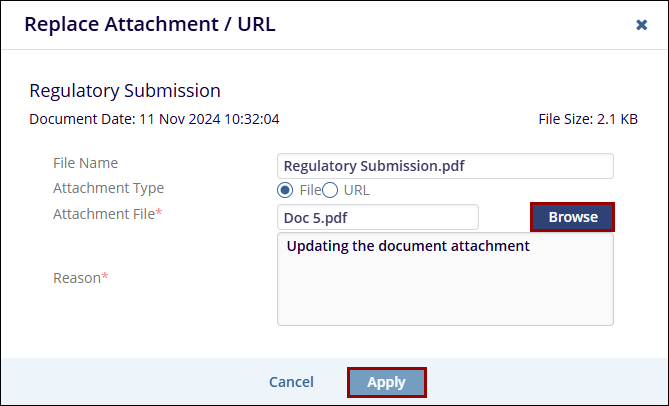This screenshot has width=669, height=406.
Task: Click the File Name label
Action: pos(85,163)
